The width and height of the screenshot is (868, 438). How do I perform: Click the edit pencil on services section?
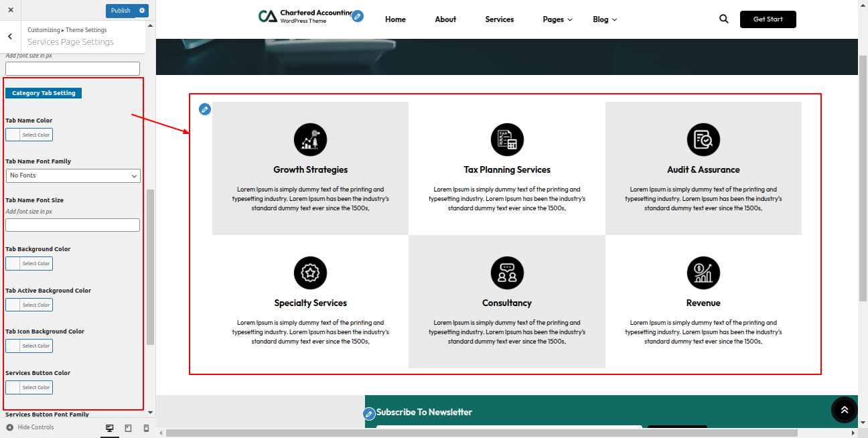point(205,109)
